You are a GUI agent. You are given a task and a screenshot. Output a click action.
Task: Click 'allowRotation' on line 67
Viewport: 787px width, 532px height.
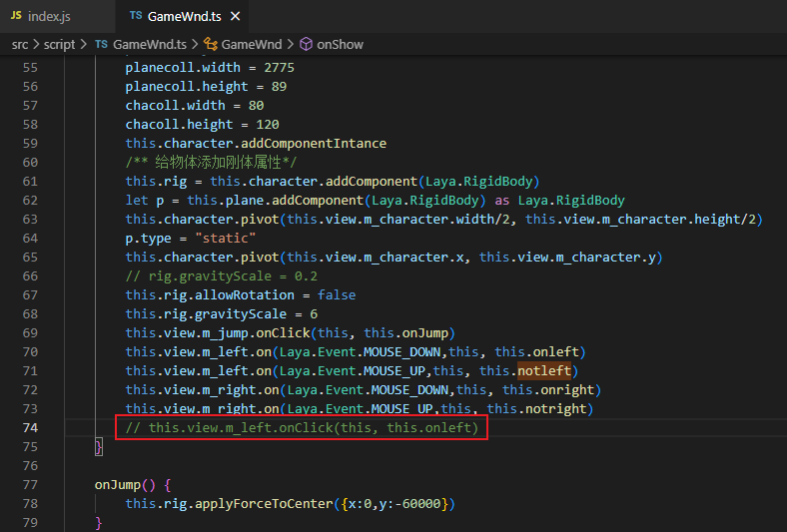[245, 295]
